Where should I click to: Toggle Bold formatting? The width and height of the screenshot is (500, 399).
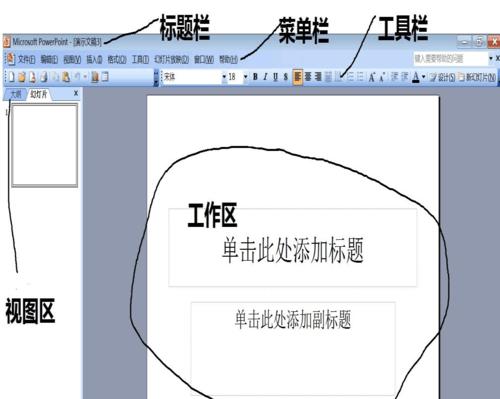pos(255,77)
